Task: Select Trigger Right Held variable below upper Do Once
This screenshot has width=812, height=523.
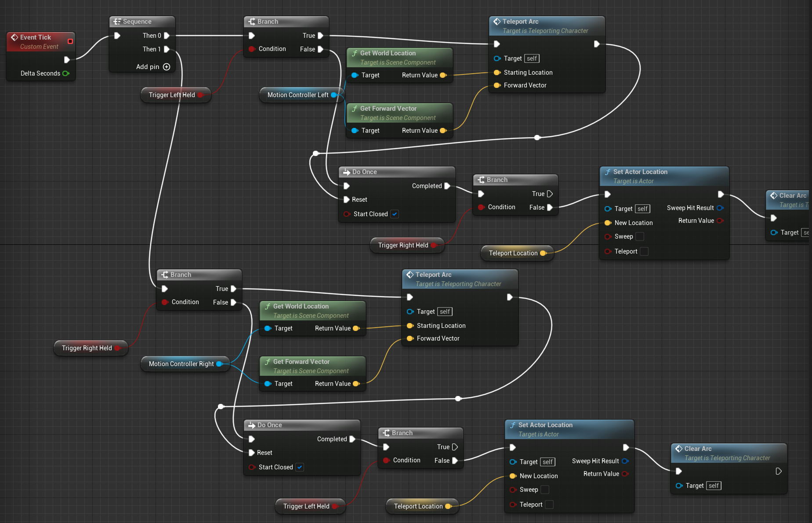Action: click(407, 245)
